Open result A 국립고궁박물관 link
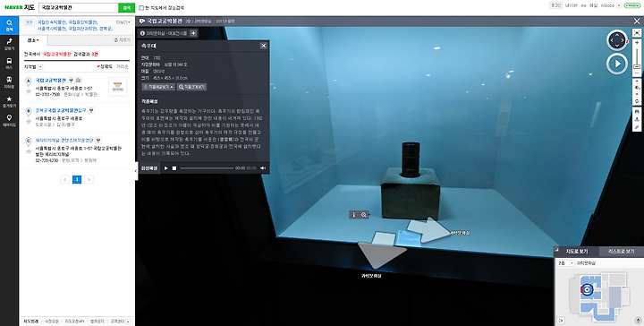644x326 pixels. [50, 80]
